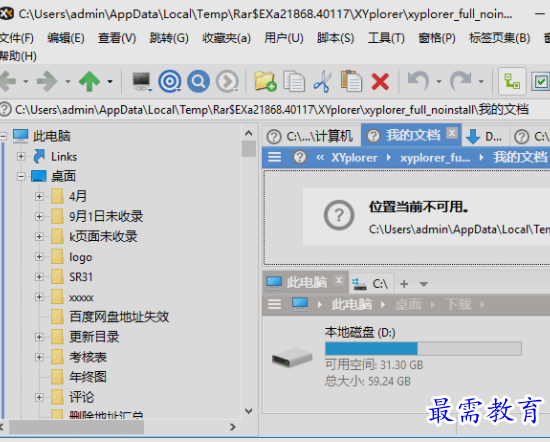
Task: Open Undo dropdown arrow
Action: point(439,81)
